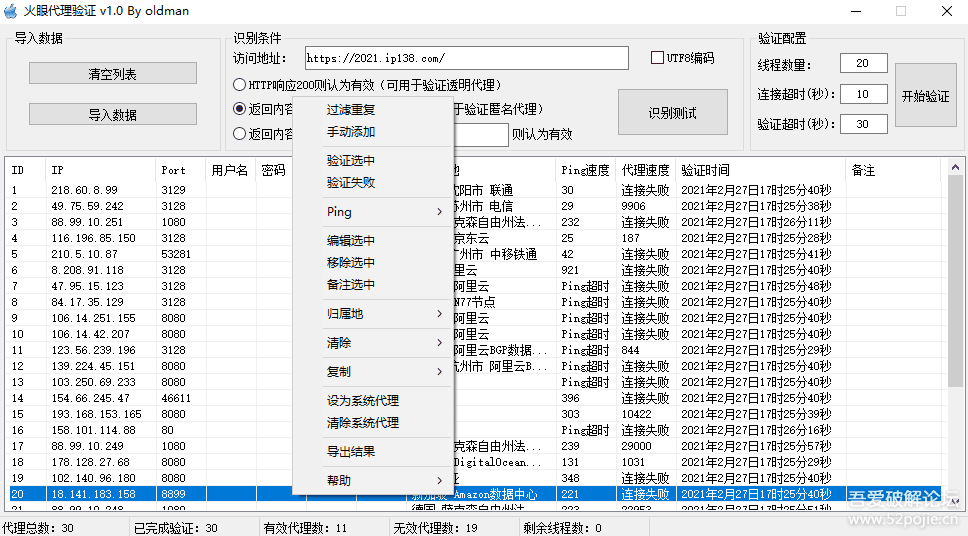Enable the UTF8编码 checkbox
Screen dimensions: 968x536
(658, 58)
